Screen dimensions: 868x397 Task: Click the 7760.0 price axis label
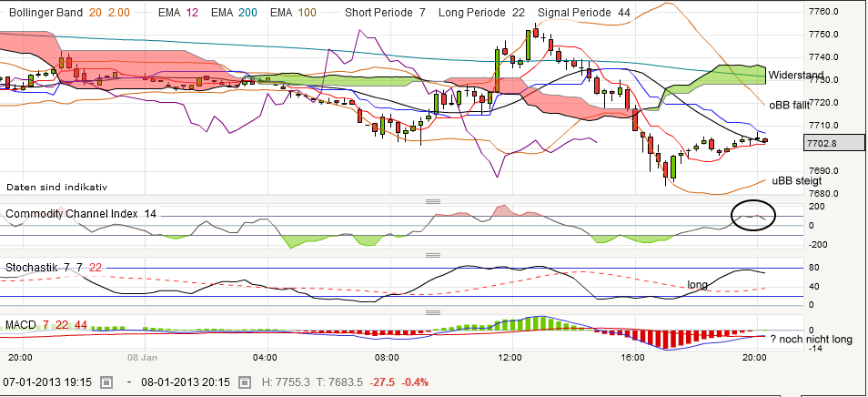click(823, 12)
